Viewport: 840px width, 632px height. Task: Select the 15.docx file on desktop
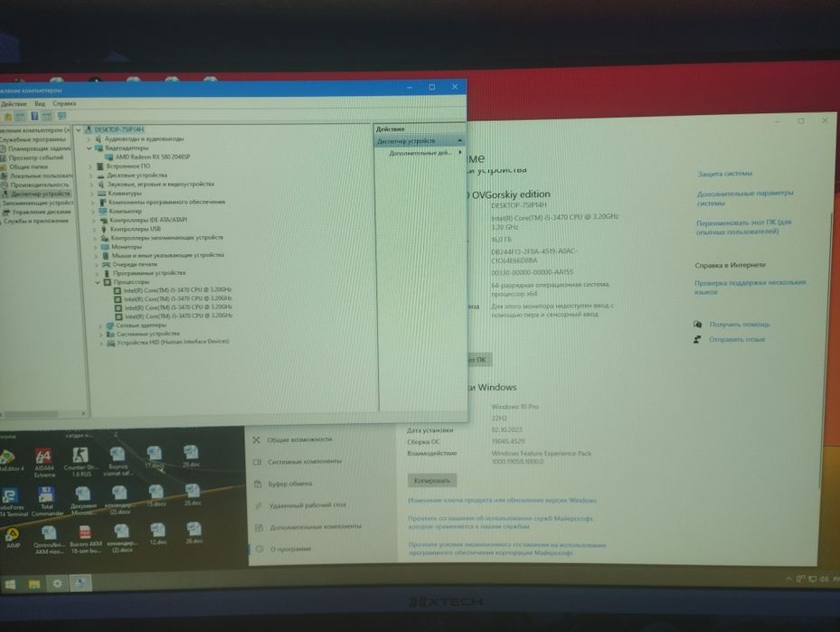(156, 496)
